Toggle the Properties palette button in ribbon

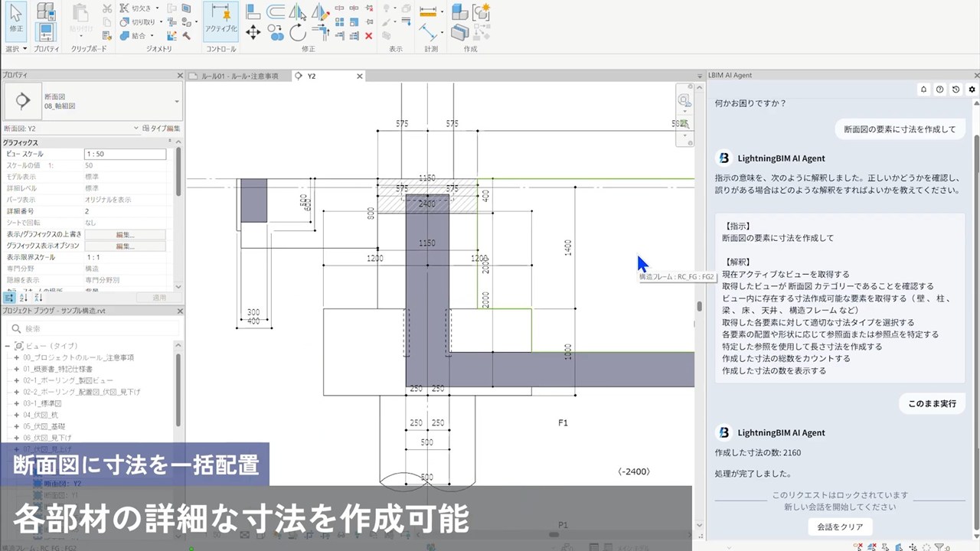coord(46,32)
